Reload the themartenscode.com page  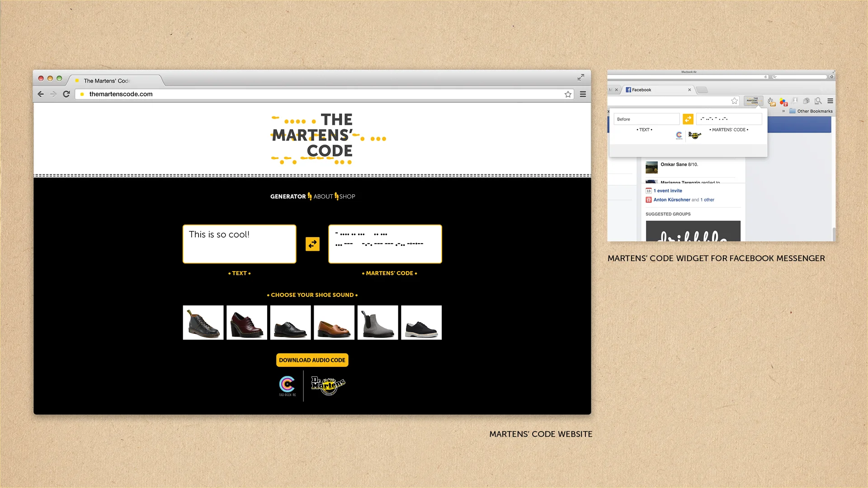pos(66,94)
